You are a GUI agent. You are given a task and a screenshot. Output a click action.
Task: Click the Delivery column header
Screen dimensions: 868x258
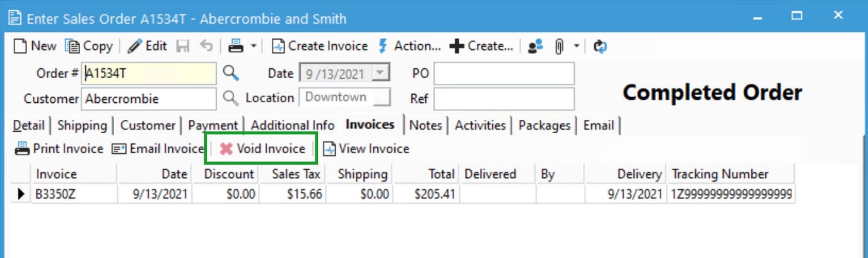pyautogui.click(x=625, y=174)
